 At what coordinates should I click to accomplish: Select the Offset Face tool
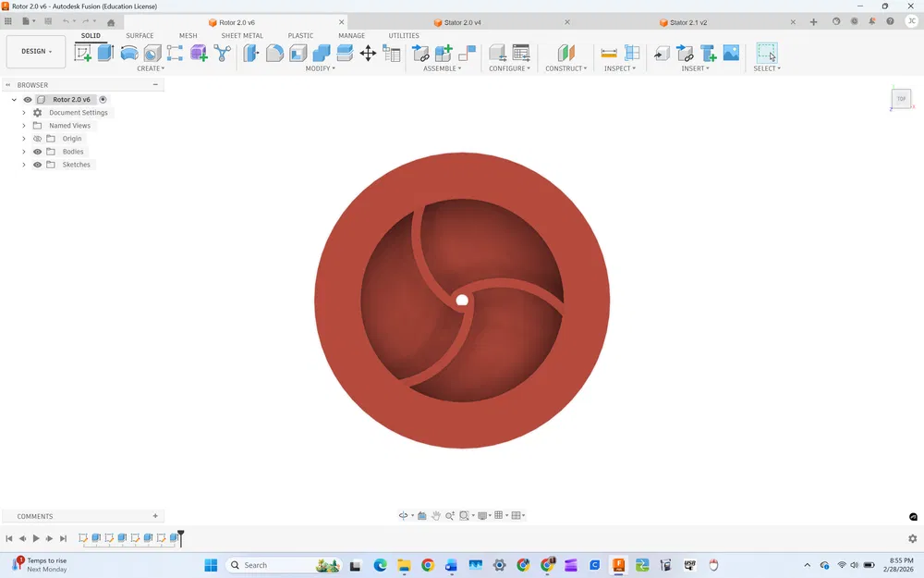[345, 53]
